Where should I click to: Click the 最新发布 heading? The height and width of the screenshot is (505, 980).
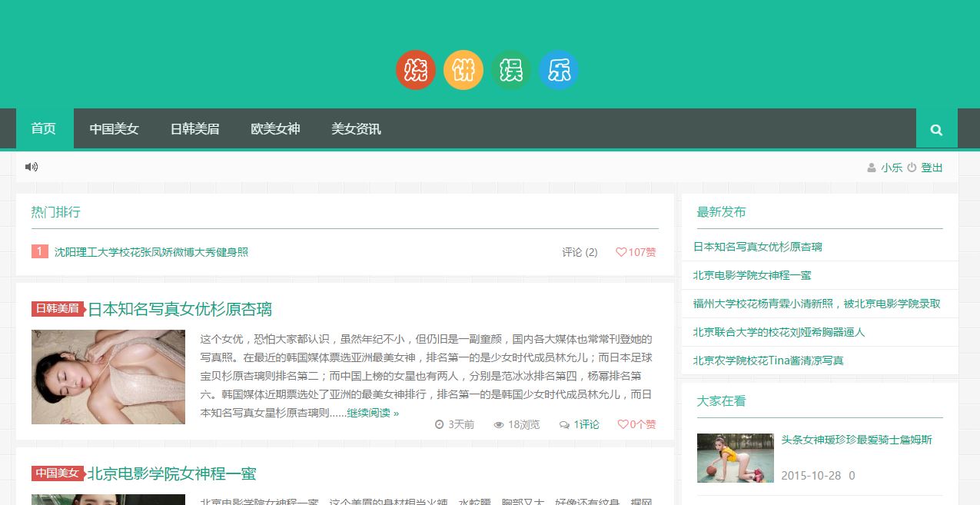point(721,212)
